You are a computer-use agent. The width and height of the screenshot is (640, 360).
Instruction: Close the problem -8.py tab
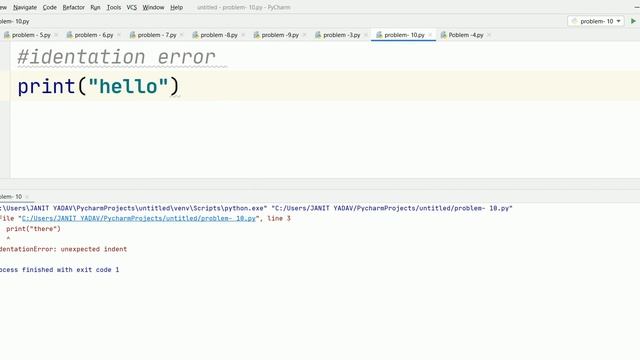point(243,35)
